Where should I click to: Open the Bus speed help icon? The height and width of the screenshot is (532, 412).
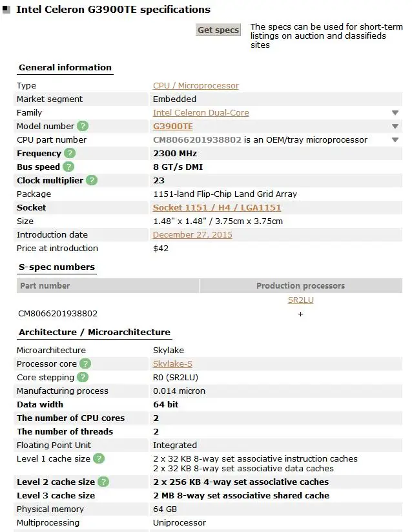pyautogui.click(x=68, y=167)
